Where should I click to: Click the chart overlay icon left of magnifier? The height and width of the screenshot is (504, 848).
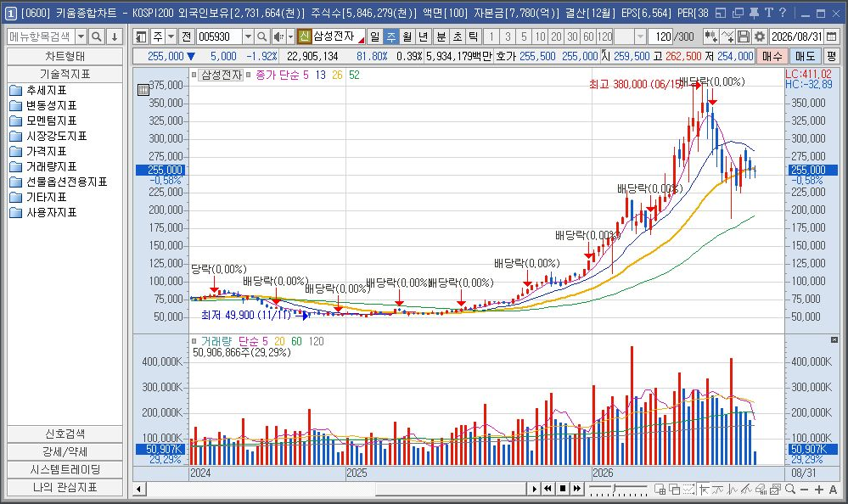click(x=776, y=490)
